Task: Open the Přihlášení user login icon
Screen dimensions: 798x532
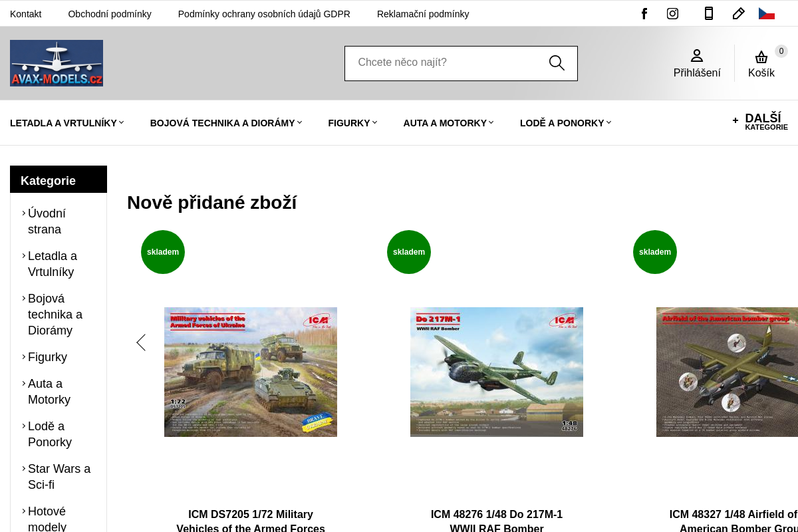Action: tap(697, 64)
